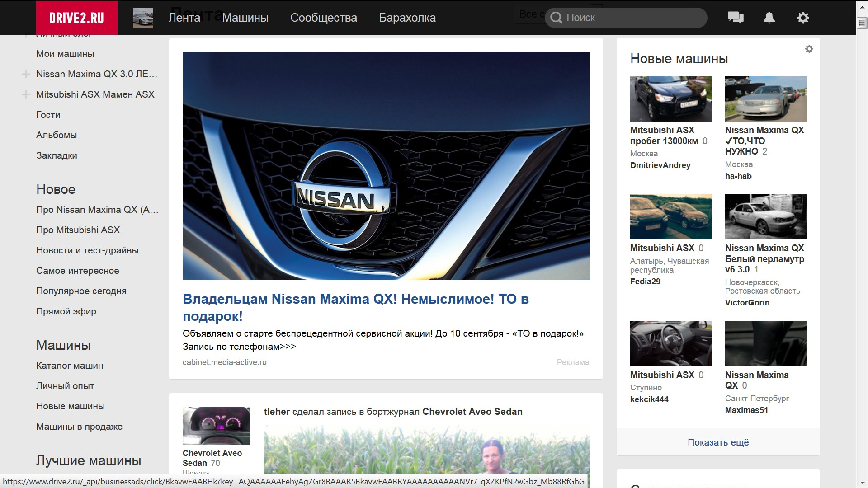
Task: Open user kekcik444 profile
Action: [x=649, y=399]
